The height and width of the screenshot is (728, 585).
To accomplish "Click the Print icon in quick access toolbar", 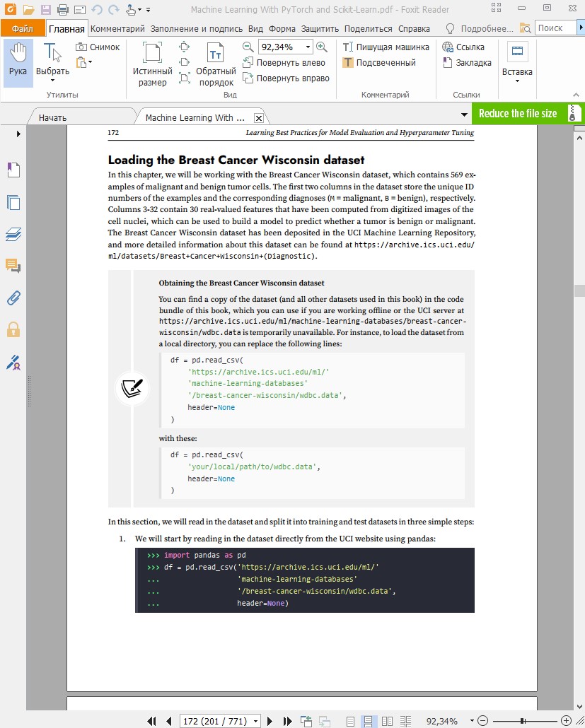I will [62, 10].
